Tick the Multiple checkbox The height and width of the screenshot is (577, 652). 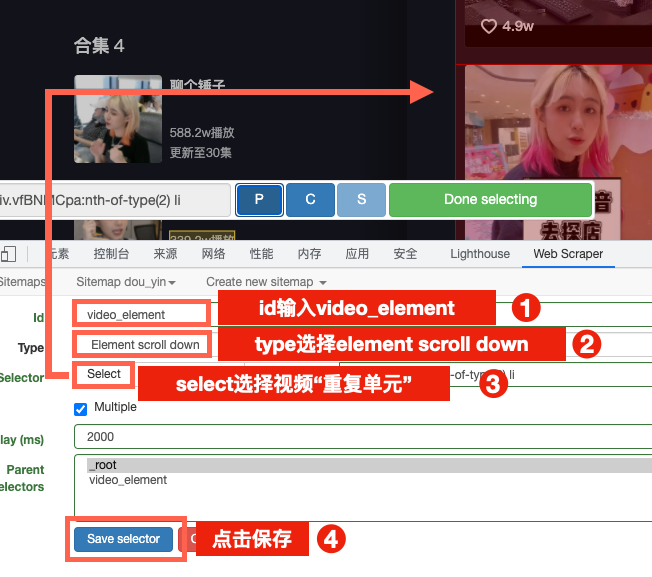pos(81,408)
